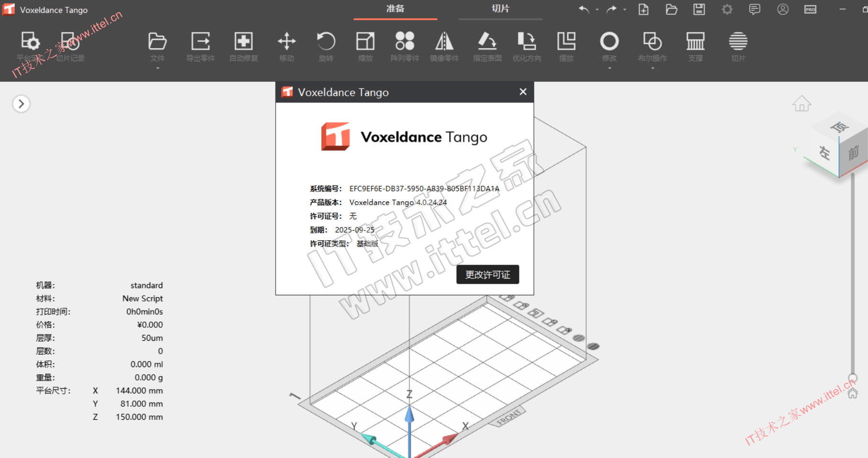Image resolution: width=868 pixels, height=458 pixels.
Task: Select the 左 left face of view cube
Action: tap(824, 153)
